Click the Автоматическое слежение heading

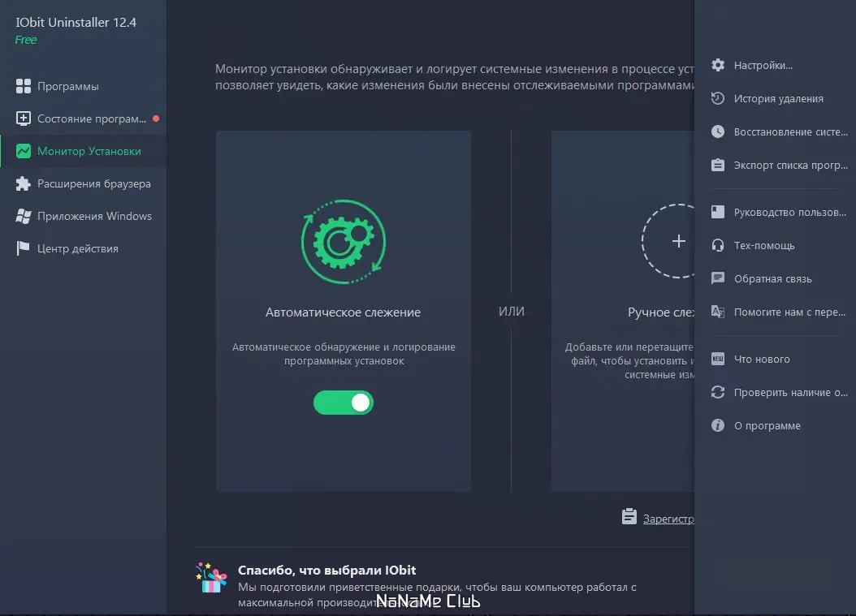click(x=343, y=312)
